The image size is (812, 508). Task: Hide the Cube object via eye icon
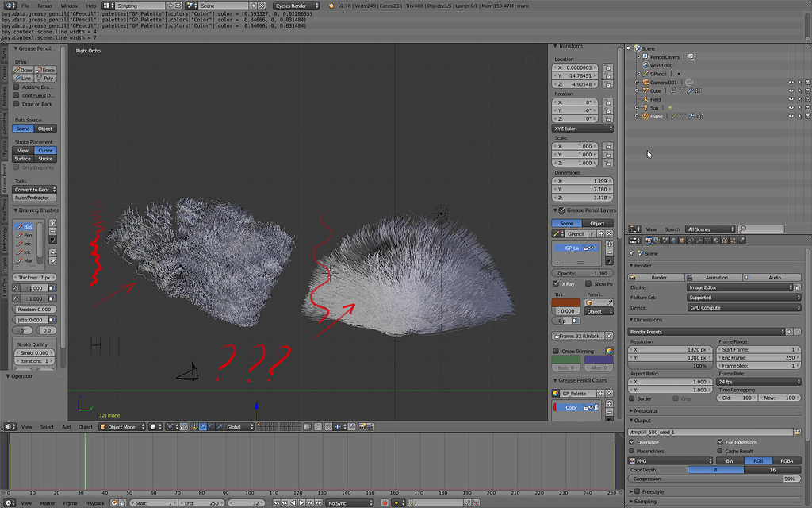[x=791, y=90]
